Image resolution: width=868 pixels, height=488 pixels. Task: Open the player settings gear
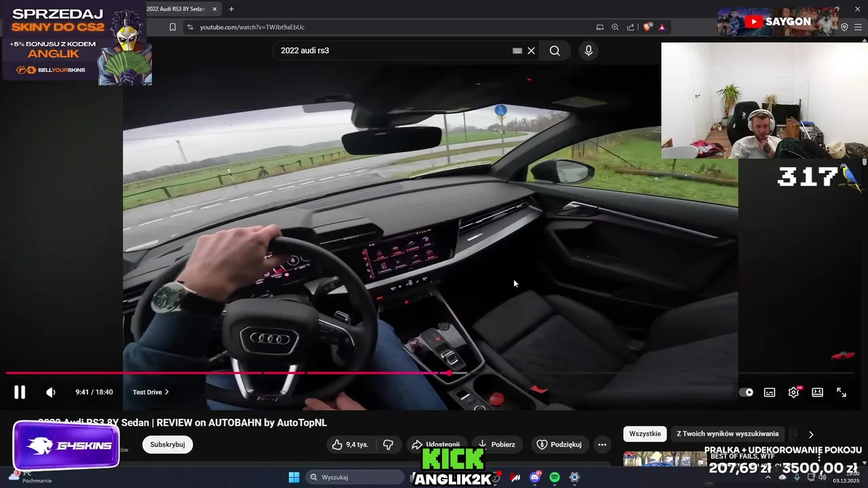[794, 392]
